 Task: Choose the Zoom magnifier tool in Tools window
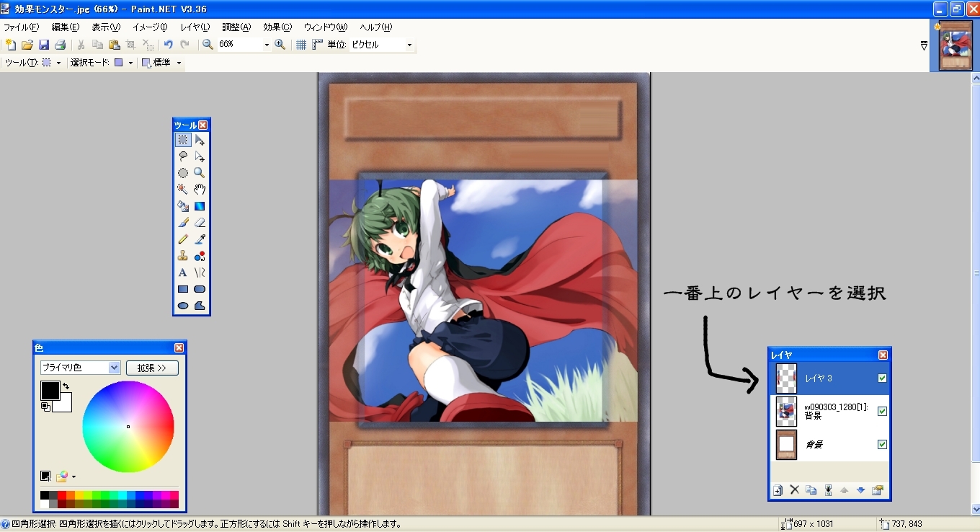[200, 173]
